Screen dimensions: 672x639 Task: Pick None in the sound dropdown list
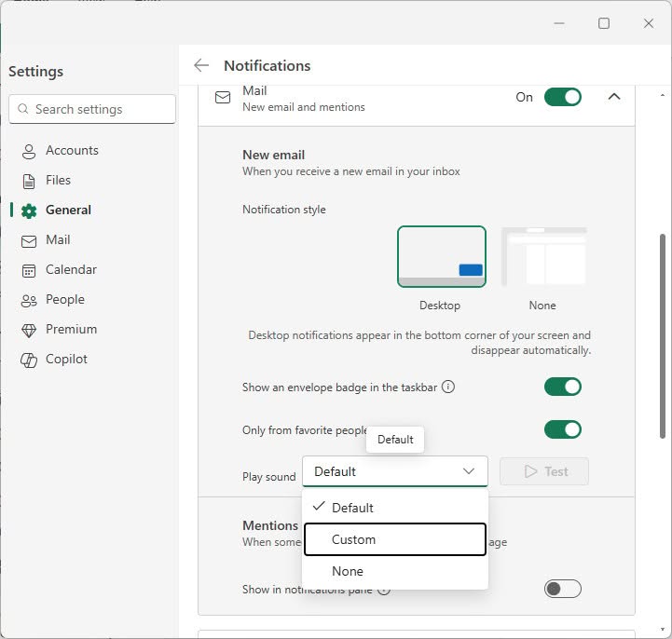point(394,571)
